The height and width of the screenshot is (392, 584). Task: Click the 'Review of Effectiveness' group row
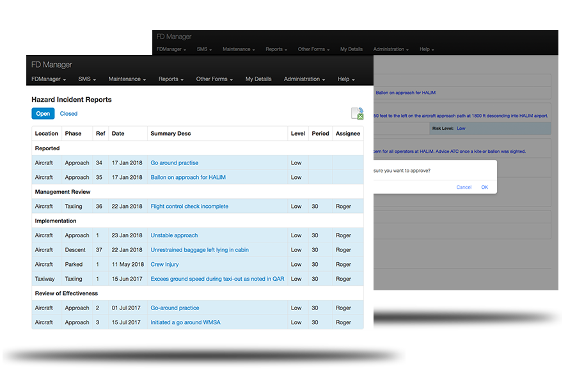(198, 294)
